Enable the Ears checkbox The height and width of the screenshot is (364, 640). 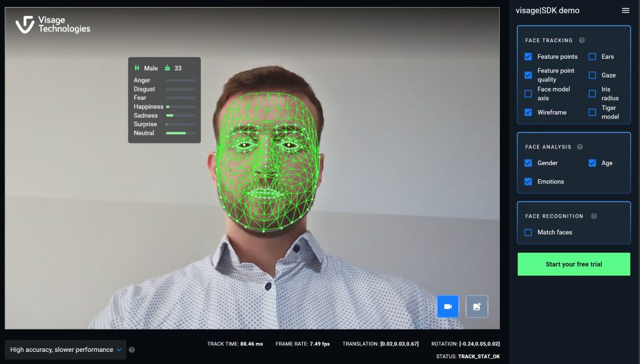592,57
